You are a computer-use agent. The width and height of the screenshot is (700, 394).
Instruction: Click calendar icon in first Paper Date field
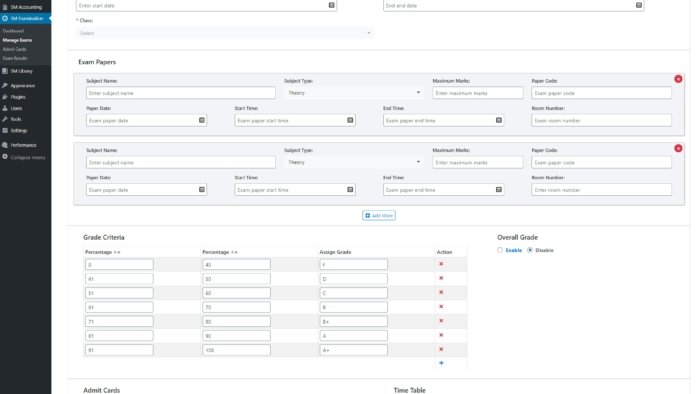(202, 120)
